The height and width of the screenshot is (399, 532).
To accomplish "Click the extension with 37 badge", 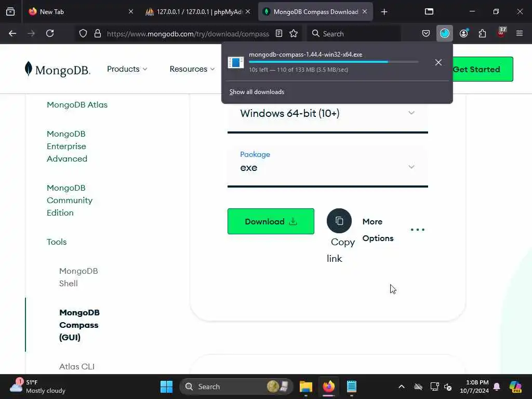I will tap(501, 33).
